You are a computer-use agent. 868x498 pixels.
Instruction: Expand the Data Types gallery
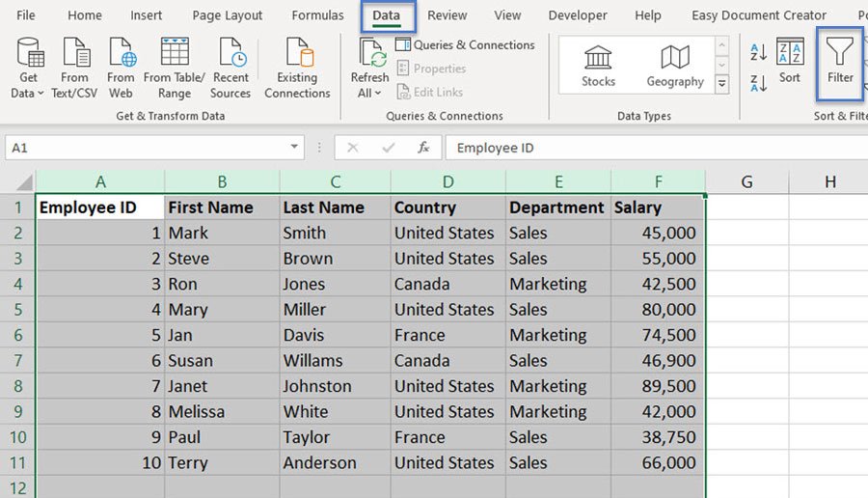click(x=721, y=85)
